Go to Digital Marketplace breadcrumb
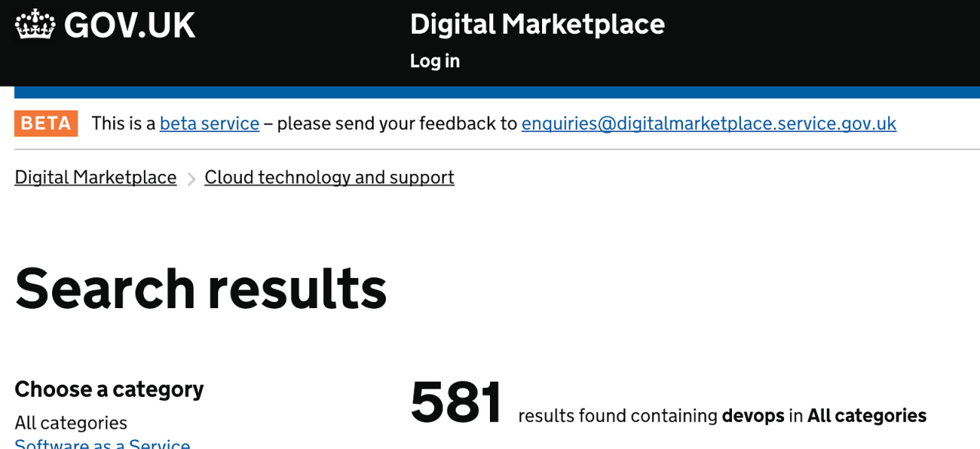This screenshot has height=449, width=980. pos(96,178)
